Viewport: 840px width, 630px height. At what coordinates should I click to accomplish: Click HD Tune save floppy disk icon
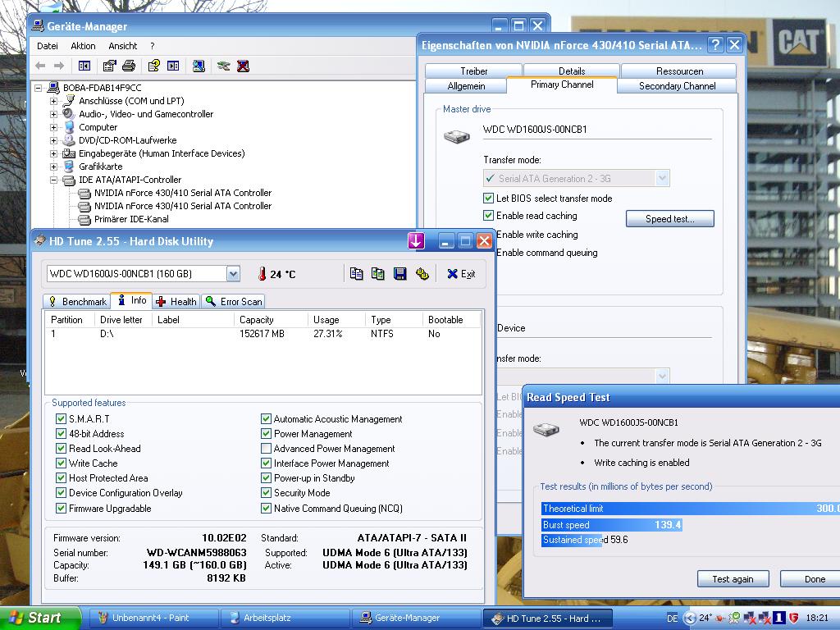click(399, 274)
